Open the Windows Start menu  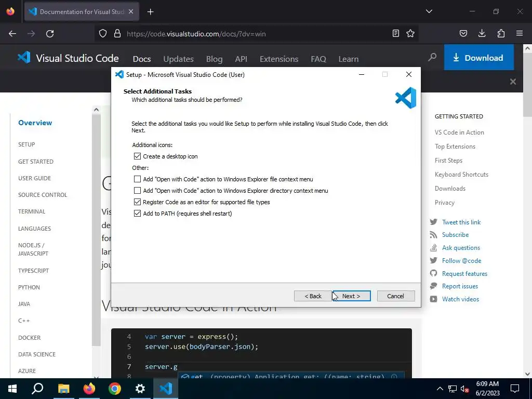(12, 389)
